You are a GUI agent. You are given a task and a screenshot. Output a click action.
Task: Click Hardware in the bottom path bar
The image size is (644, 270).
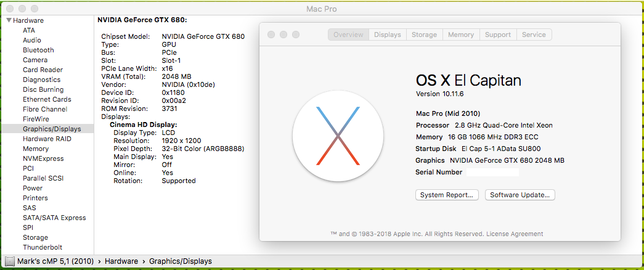click(121, 261)
